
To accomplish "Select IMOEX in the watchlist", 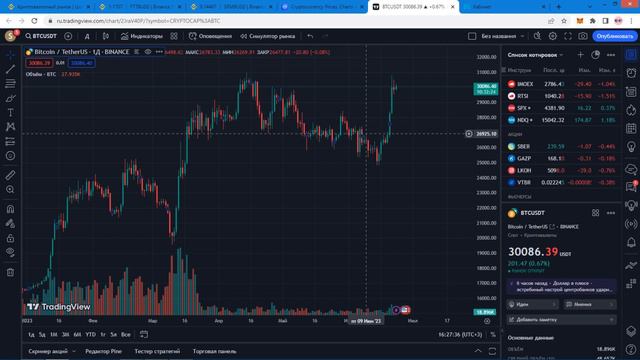I will 562,84.
